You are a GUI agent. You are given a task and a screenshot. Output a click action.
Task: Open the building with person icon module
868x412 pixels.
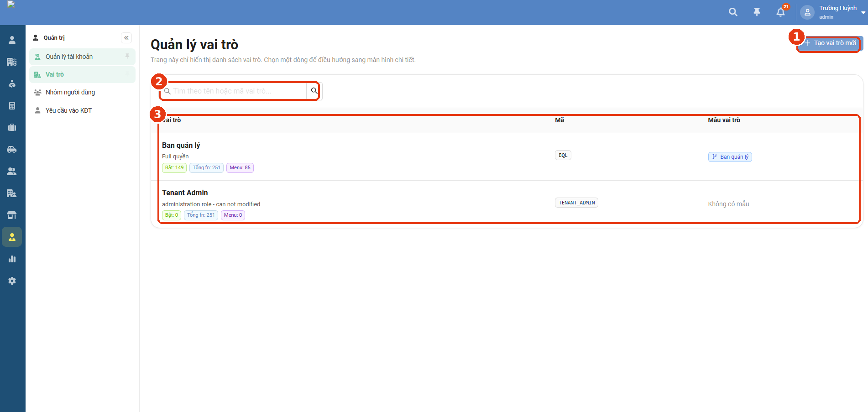click(x=12, y=193)
